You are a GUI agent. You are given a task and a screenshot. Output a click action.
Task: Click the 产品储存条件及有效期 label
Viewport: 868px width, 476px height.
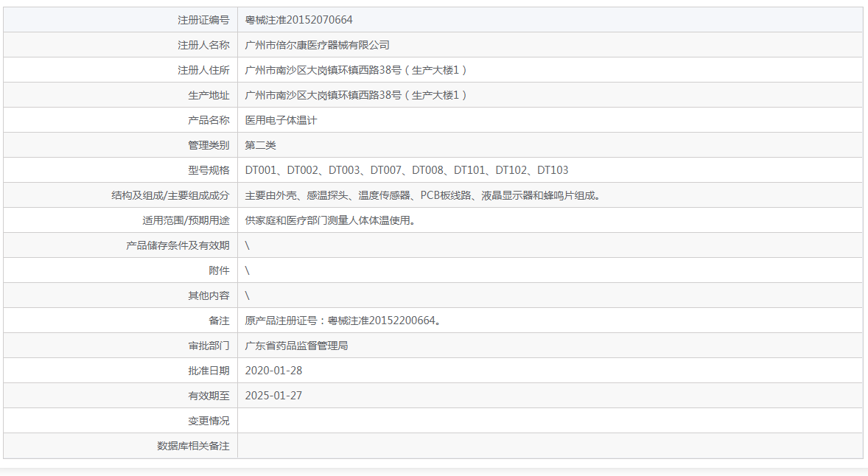click(178, 245)
